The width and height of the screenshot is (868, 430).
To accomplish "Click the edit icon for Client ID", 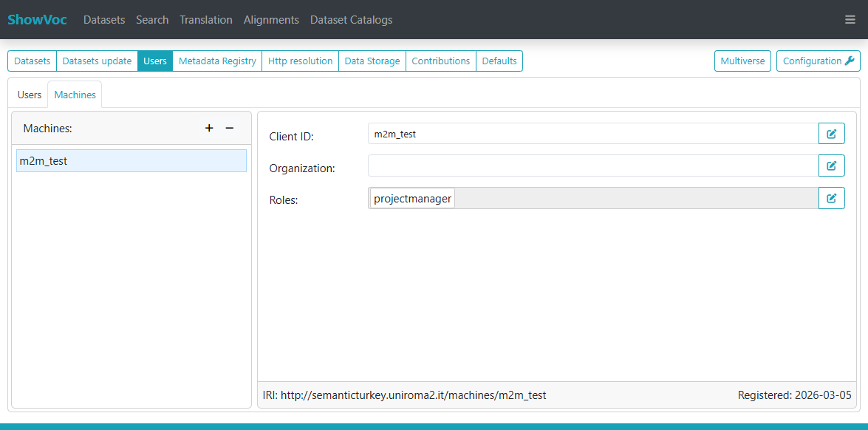I will point(832,134).
